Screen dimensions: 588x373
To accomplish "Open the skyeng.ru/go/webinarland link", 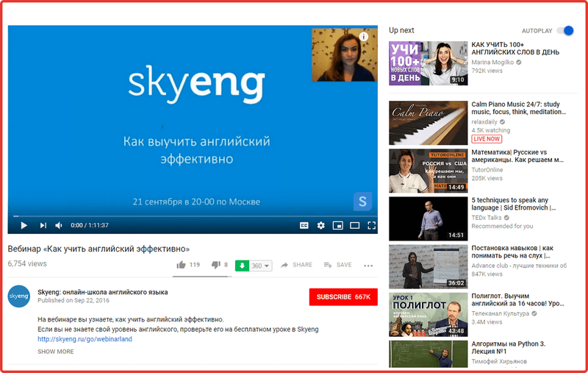I will [x=85, y=339].
